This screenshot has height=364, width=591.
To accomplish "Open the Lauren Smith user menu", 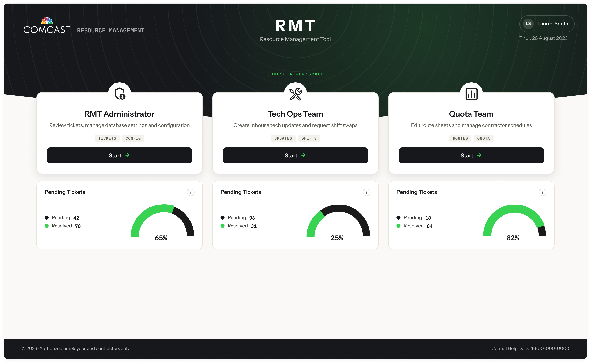I will tap(547, 24).
